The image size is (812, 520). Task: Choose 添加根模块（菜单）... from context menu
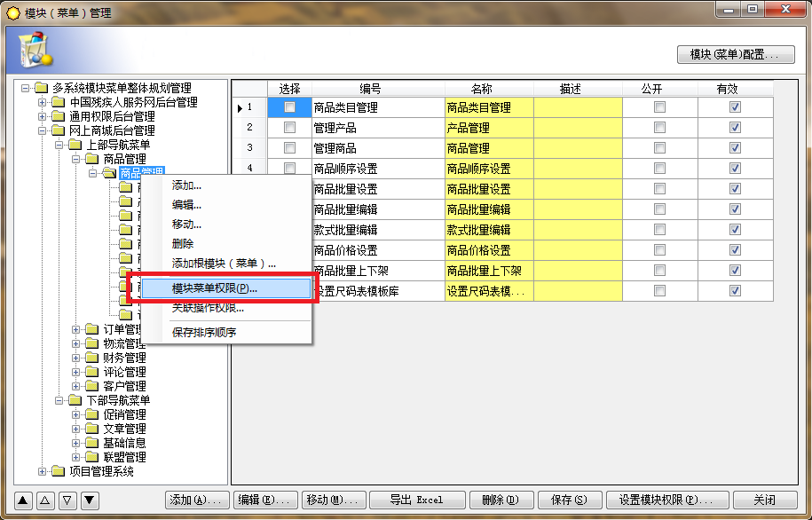[x=226, y=264]
